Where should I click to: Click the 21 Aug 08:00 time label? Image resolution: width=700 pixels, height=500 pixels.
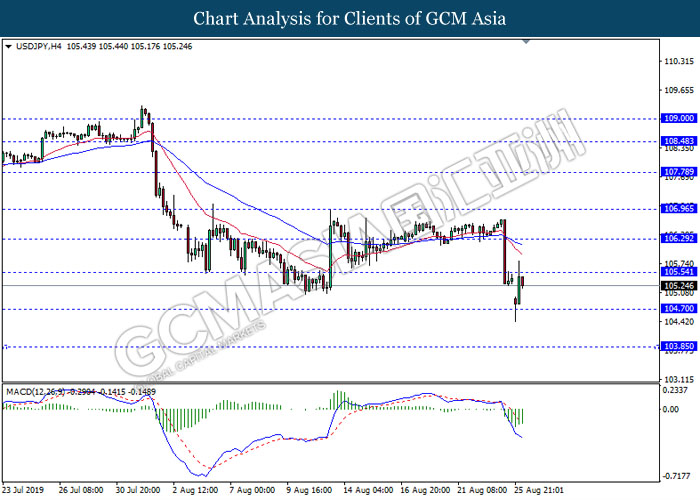482,490
